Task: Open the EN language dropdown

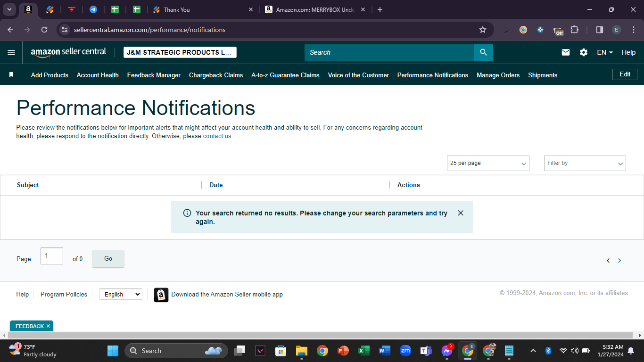Action: pos(605,52)
